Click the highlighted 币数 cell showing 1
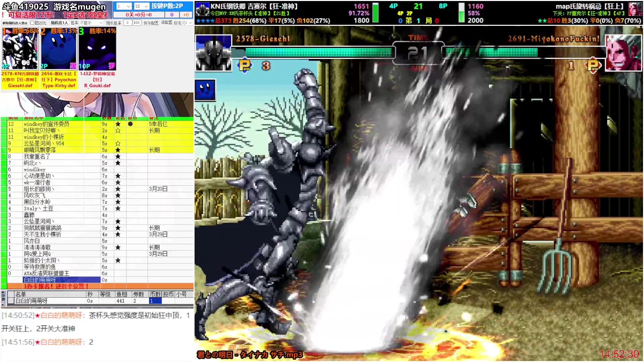This screenshot has height=362, width=644. pyautogui.click(x=155, y=301)
